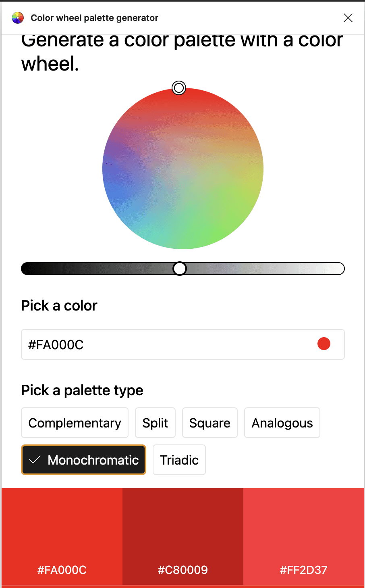Click the color wheel app icon in header
365x588 pixels.
pyautogui.click(x=17, y=18)
